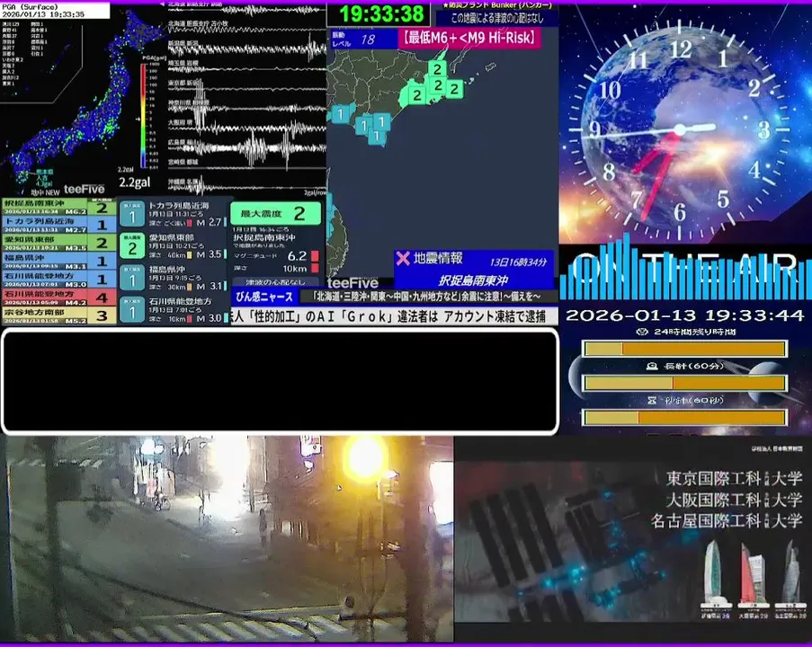Select the blue 石川県能登地方 M3.0 list row
The height and width of the screenshot is (647, 812).
[59, 279]
